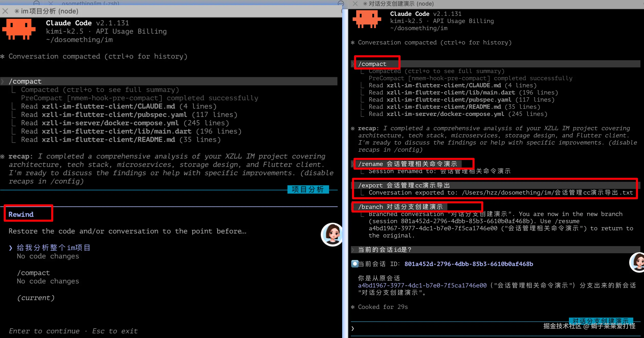
Task: Click the "你是从原会话" reply line
Action: (x=379, y=278)
